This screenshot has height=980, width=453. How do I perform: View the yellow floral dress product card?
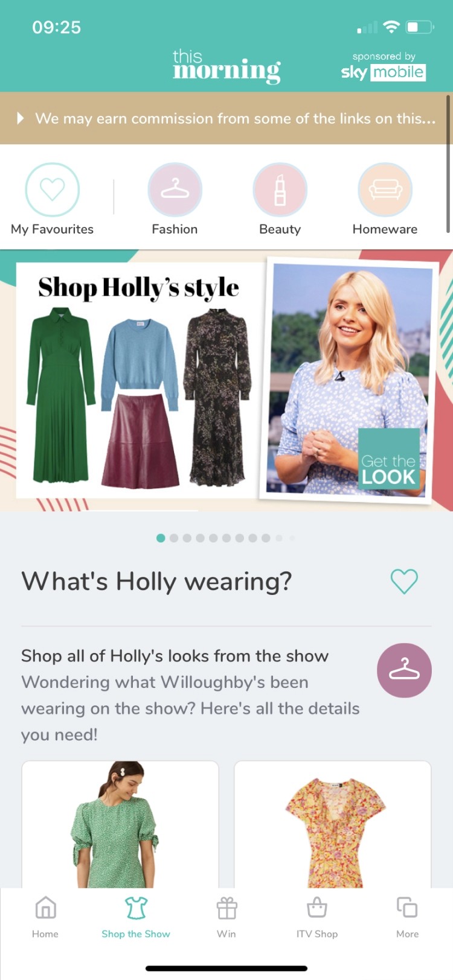point(333,824)
